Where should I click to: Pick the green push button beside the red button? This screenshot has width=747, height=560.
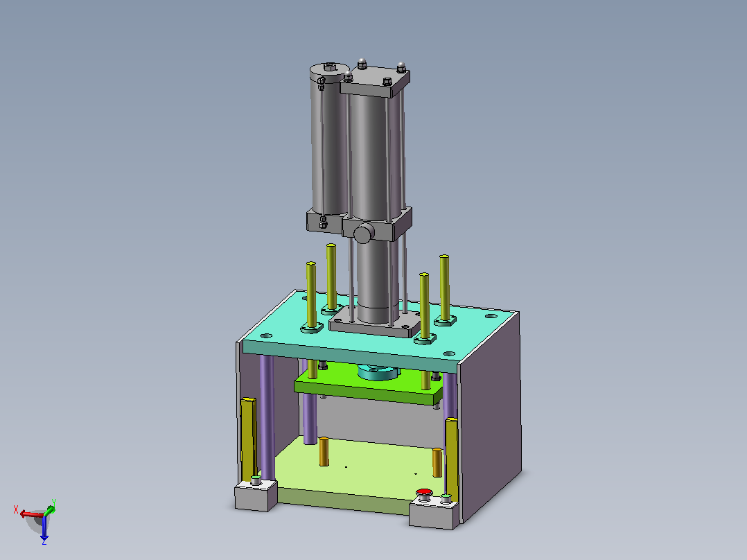click(446, 498)
